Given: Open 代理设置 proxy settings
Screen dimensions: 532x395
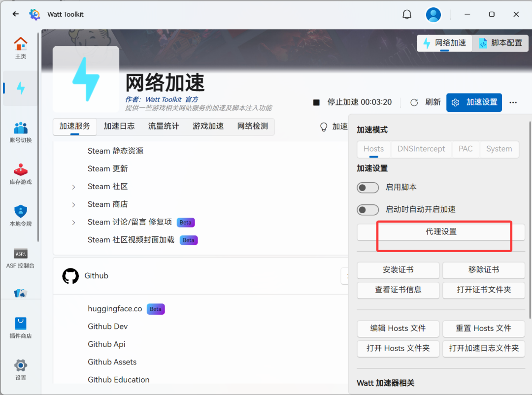Looking at the screenshot, I should click(441, 232).
